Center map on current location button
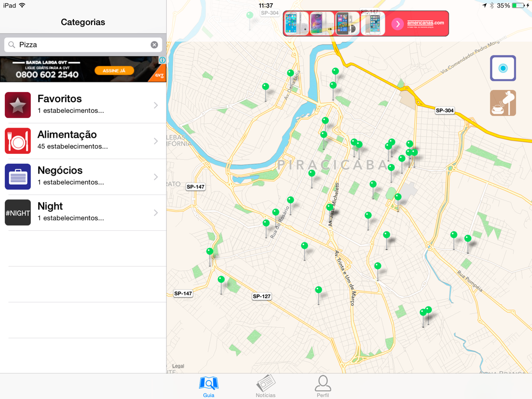The width and height of the screenshot is (532, 399). 503,68
